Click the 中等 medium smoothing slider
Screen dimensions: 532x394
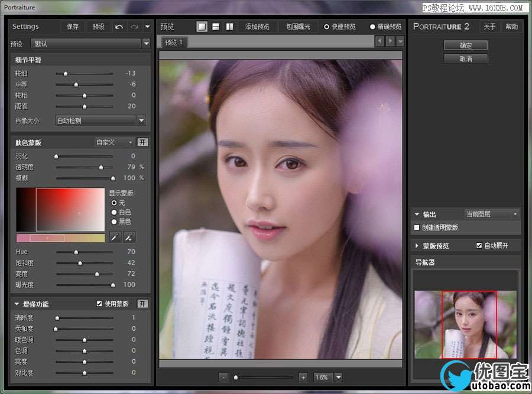click(x=76, y=85)
